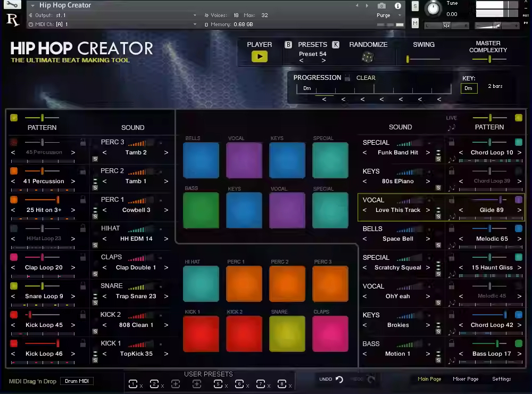Viewport: 532px width, 394px height.
Task: Select user preset slot 2 icon
Action: point(154,384)
